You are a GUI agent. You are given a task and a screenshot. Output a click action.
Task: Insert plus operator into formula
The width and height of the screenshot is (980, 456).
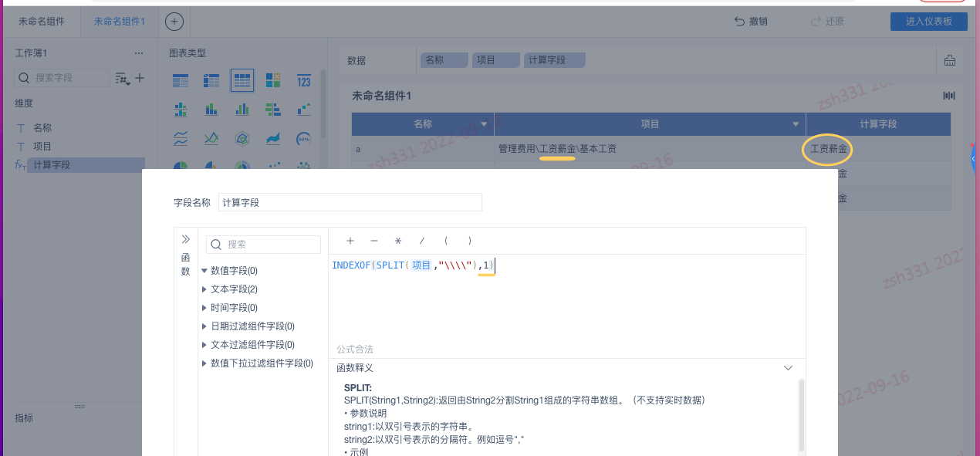click(x=350, y=241)
